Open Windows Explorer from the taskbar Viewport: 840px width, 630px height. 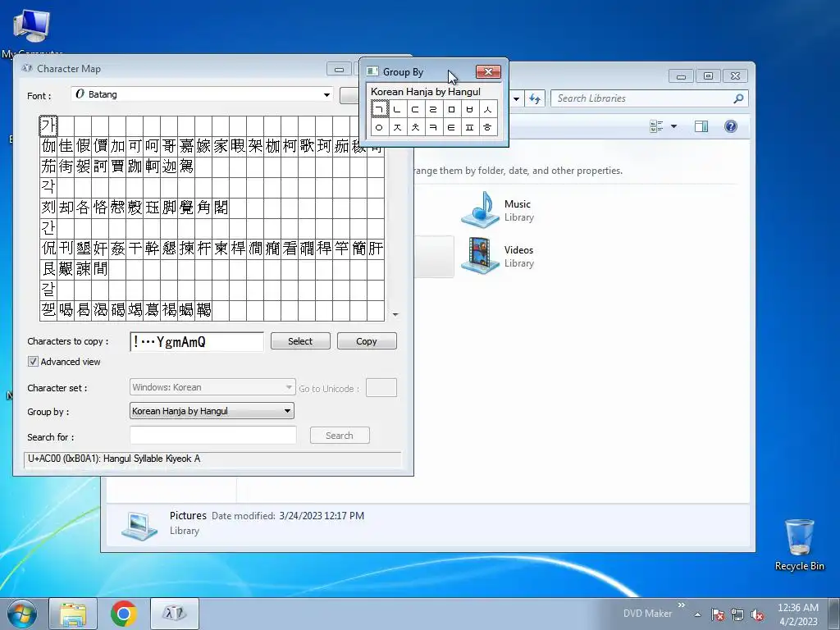pyautogui.click(x=73, y=614)
